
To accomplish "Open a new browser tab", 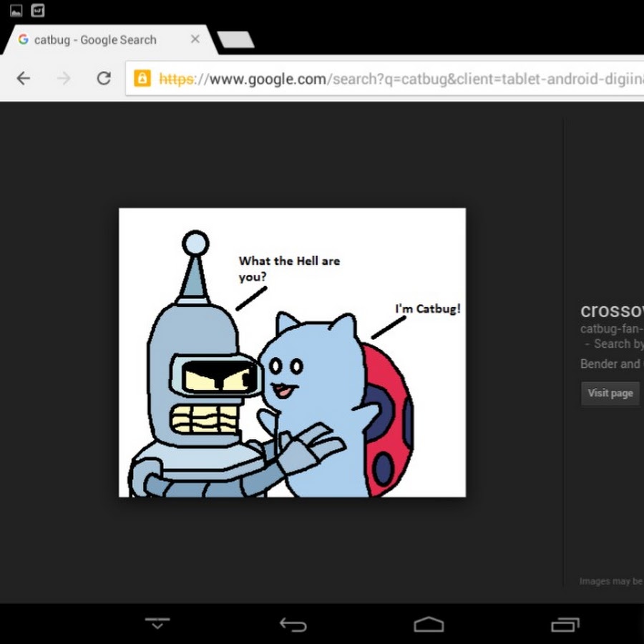I will pos(235,40).
